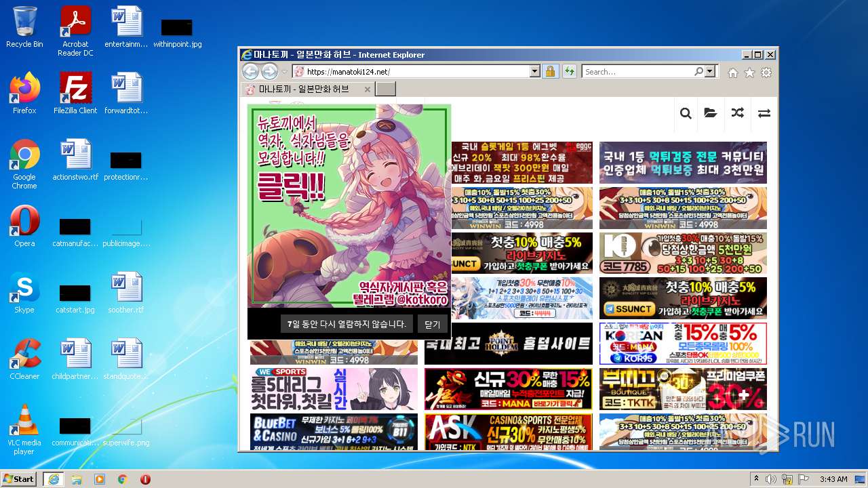
Task: Open the Favorites star icon
Action: pyautogui.click(x=749, y=73)
